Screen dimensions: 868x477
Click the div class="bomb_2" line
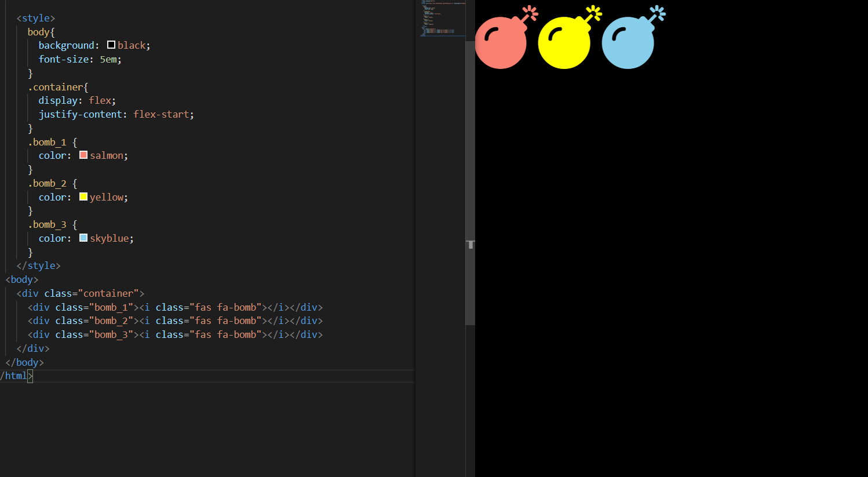[x=175, y=321]
